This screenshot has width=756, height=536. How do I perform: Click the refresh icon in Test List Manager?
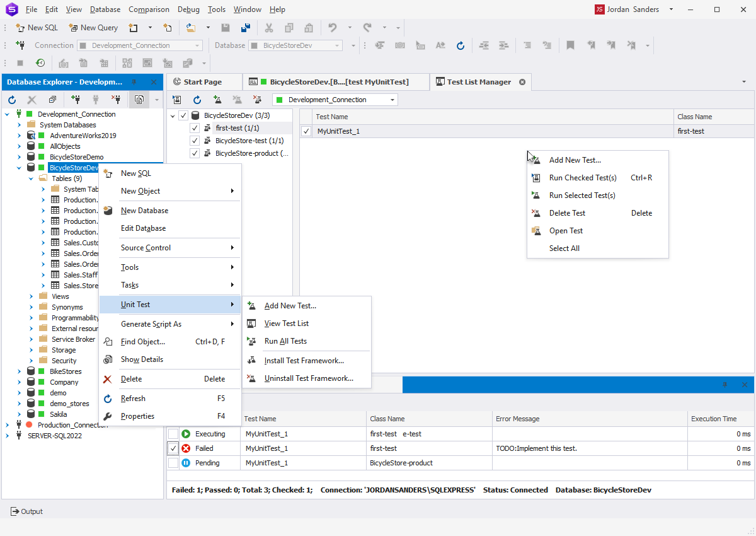point(197,100)
